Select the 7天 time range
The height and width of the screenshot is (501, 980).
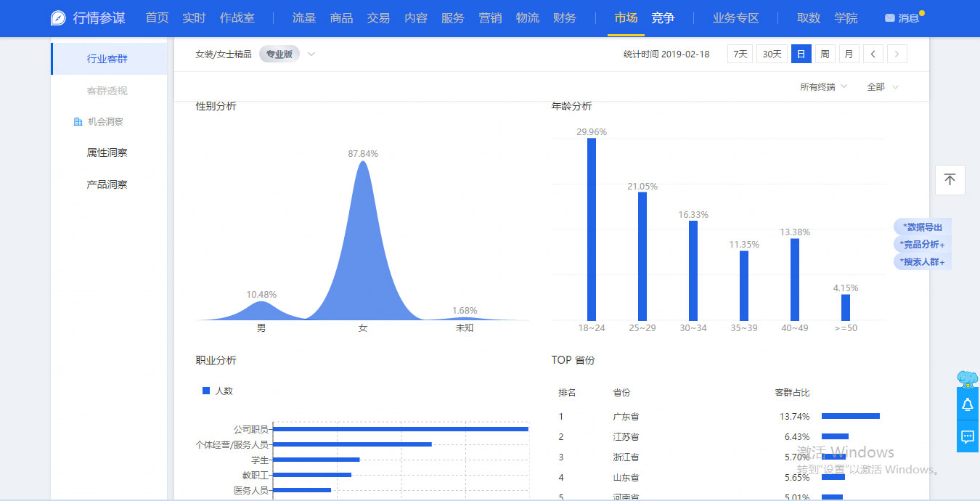click(739, 54)
